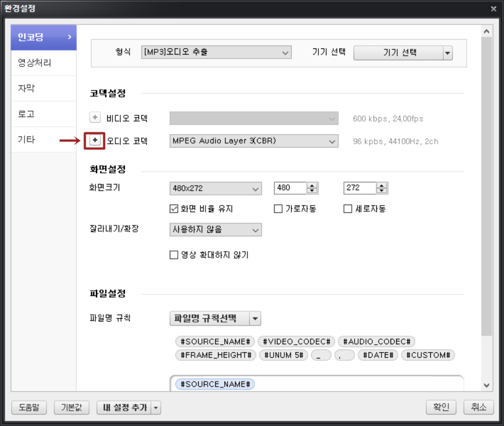This screenshot has width=504, height=426.
Task: Close the 환경설정 dialog
Action: 494,9
